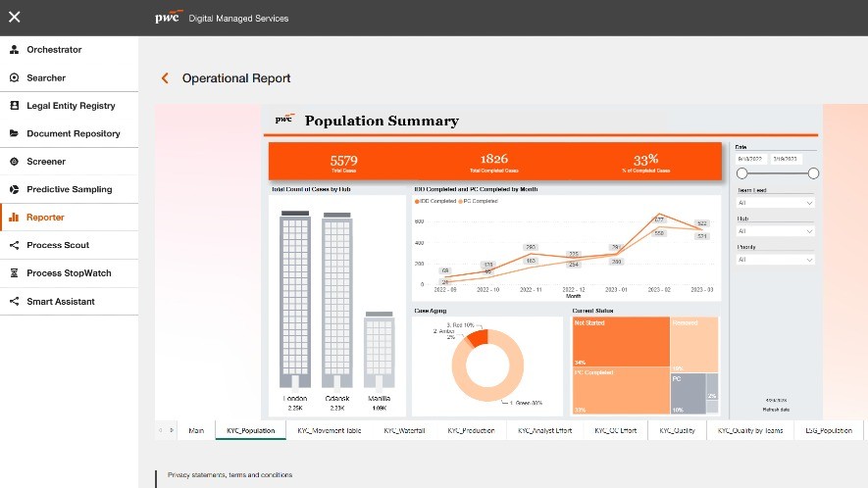Click the Removed treemap tile

tap(694, 344)
